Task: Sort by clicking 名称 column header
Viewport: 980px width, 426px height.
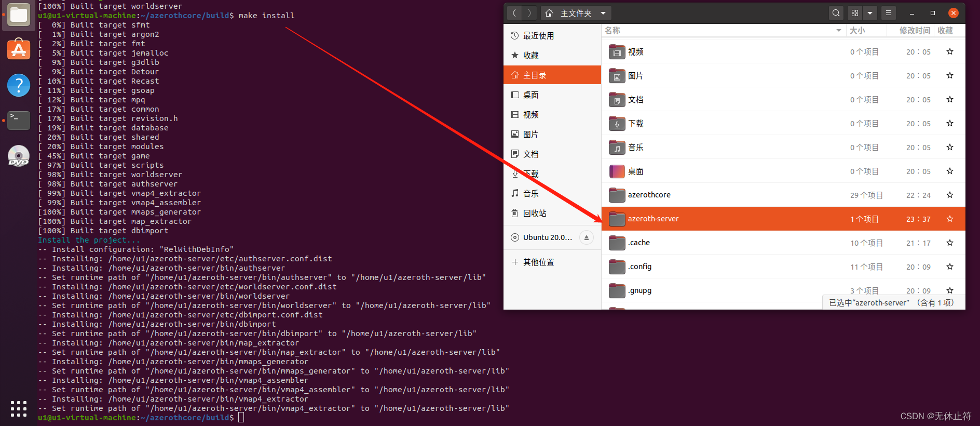Action: [x=612, y=31]
